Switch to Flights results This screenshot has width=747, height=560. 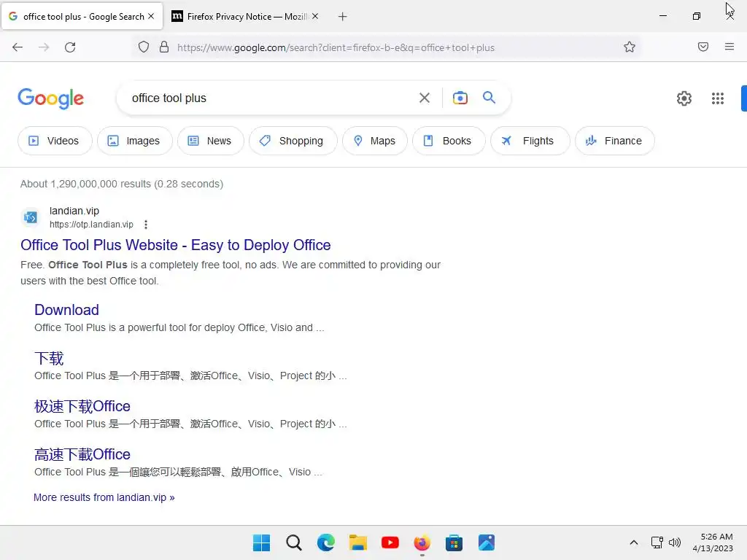tap(530, 141)
